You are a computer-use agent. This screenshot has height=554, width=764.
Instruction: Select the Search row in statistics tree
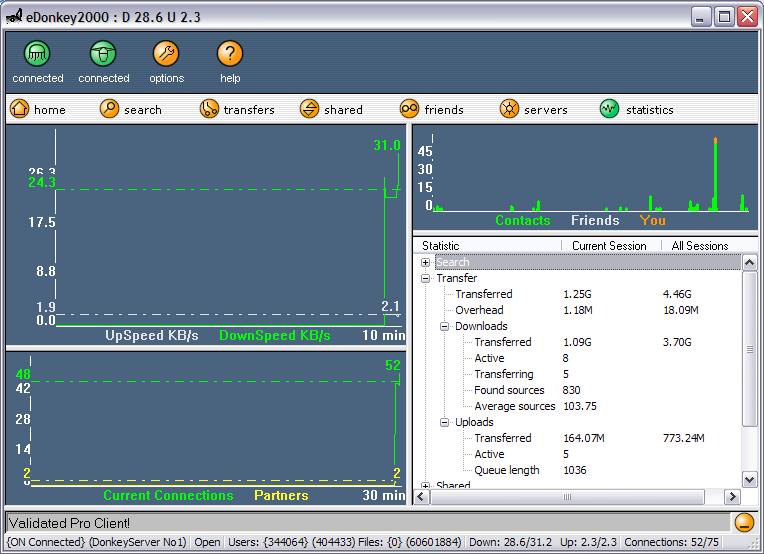(587, 262)
